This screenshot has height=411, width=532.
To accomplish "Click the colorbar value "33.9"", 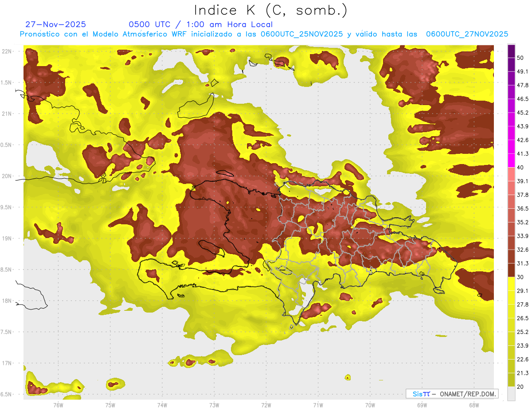I will click(523, 236).
